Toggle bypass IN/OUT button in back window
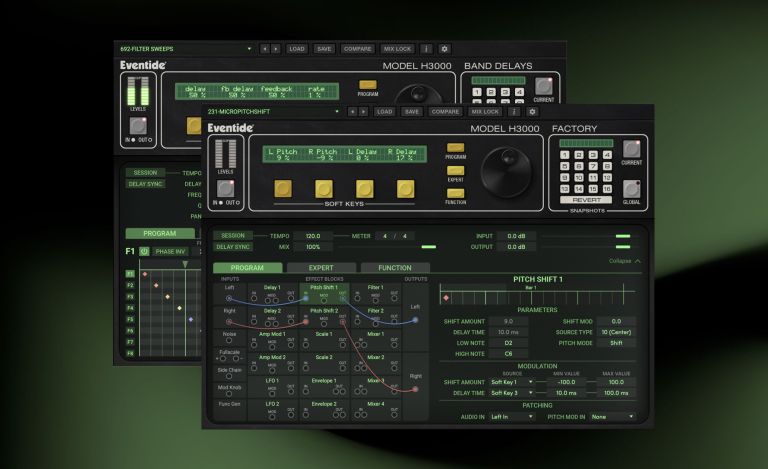 138,126
